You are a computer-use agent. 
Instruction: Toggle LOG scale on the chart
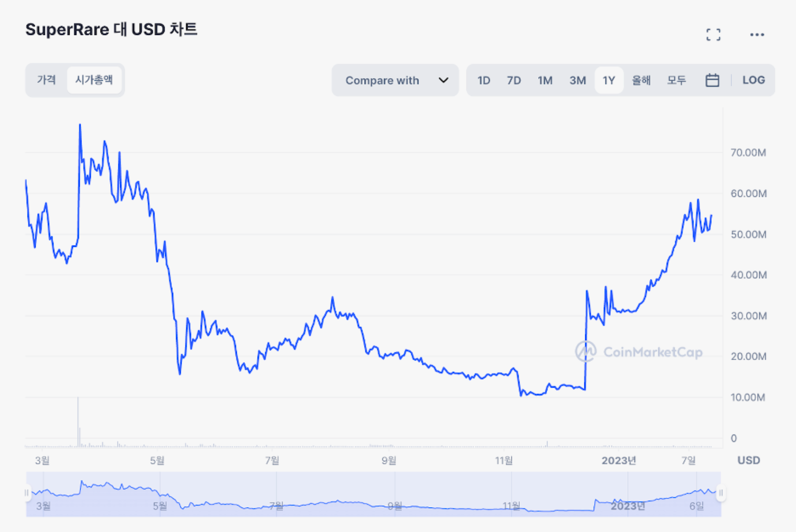pyautogui.click(x=754, y=80)
